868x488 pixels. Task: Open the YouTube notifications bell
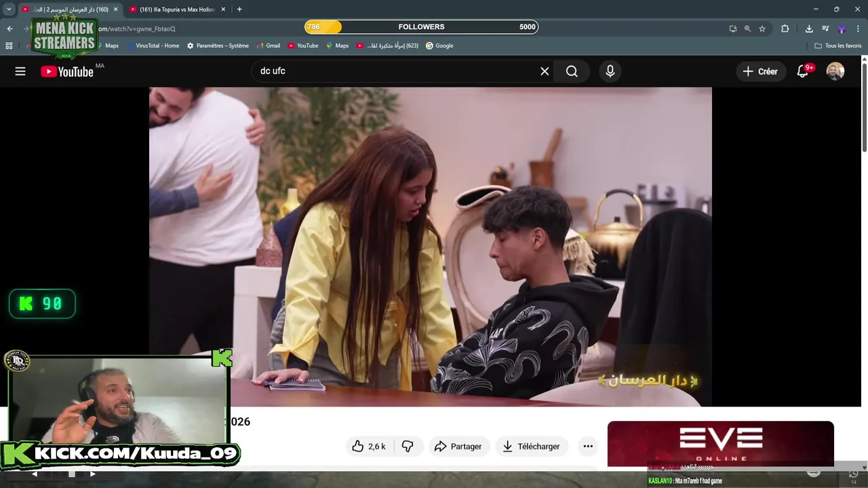tap(803, 71)
